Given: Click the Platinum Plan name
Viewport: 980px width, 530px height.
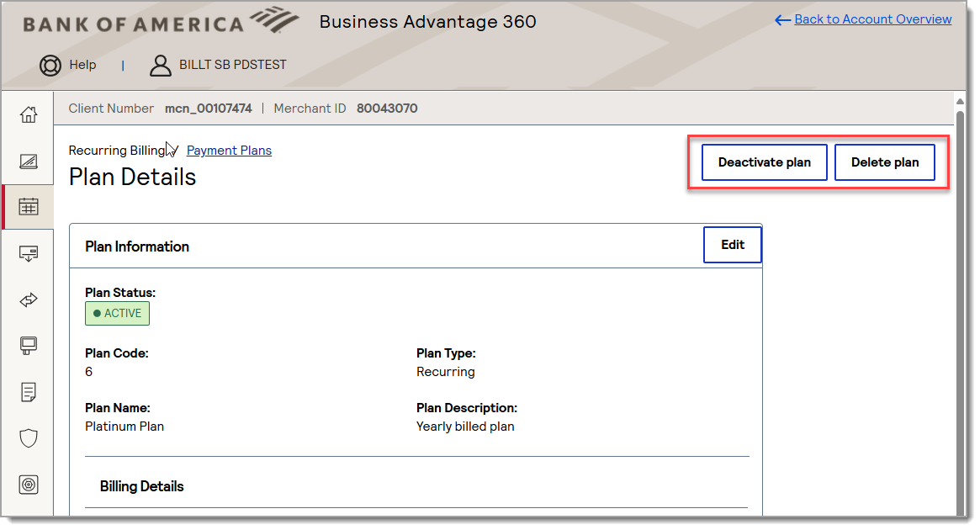Looking at the screenshot, I should point(124,427).
